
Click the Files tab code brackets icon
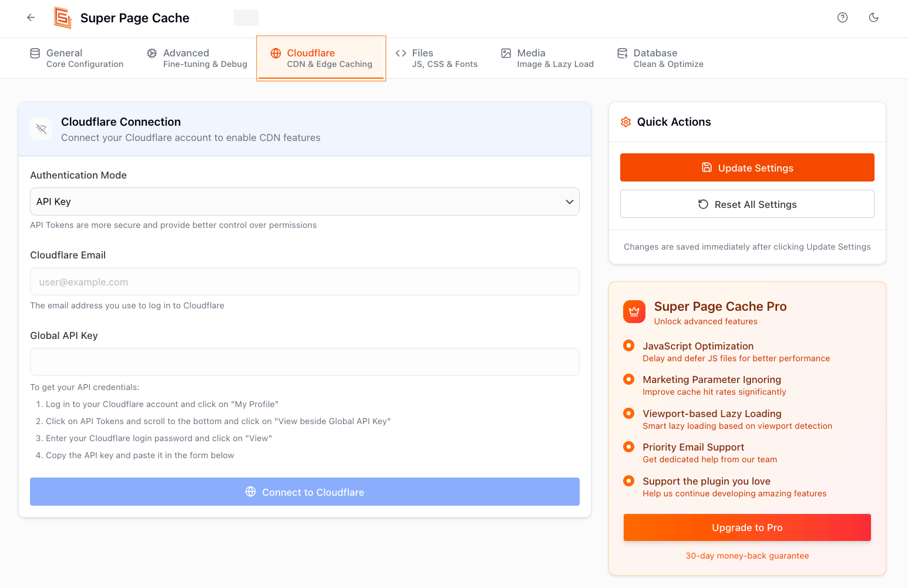pos(401,53)
